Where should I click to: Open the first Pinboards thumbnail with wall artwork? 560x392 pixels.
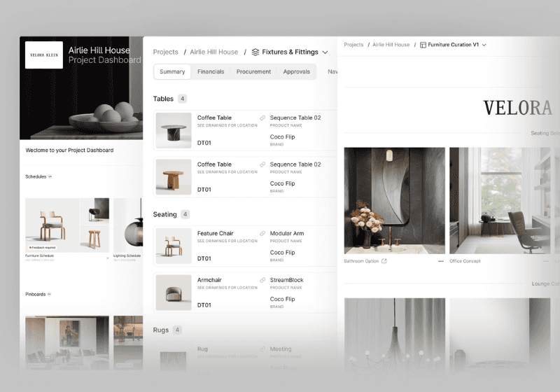pyautogui.click(x=67, y=343)
